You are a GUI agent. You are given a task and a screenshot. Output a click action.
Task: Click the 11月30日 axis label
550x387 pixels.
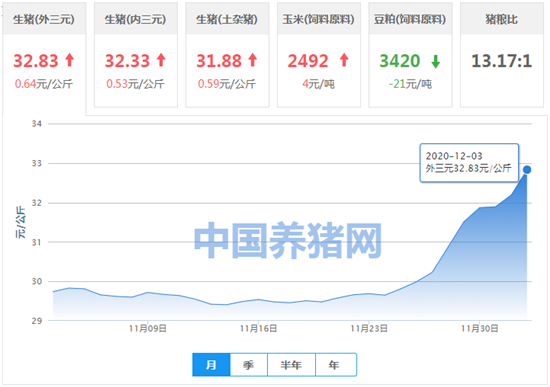(x=479, y=329)
